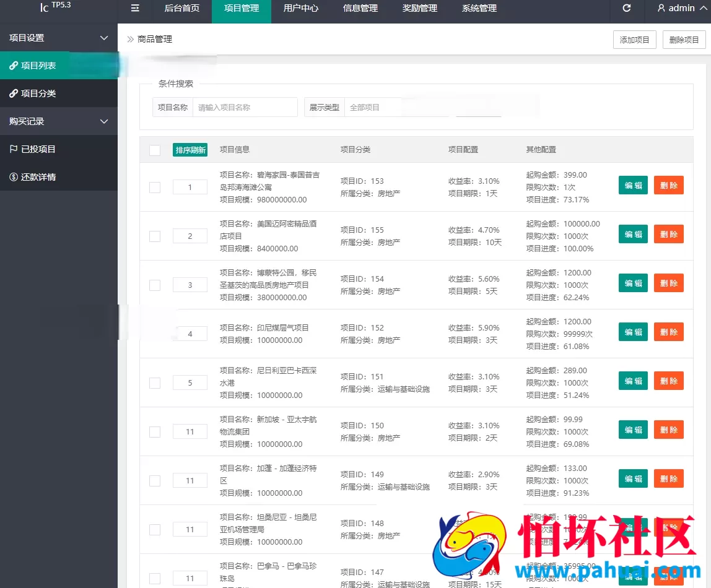
Task: Open 还款详情 in the sidebar
Action: pos(59,177)
